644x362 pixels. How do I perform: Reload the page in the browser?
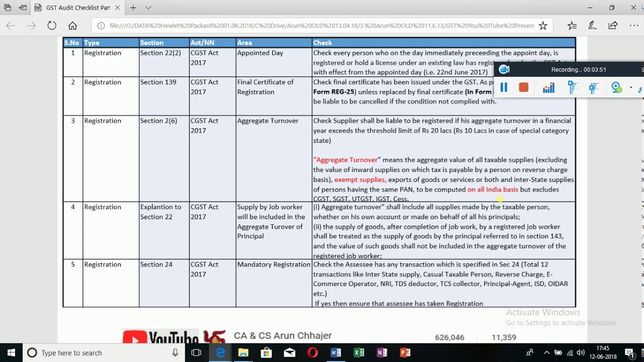(x=52, y=26)
